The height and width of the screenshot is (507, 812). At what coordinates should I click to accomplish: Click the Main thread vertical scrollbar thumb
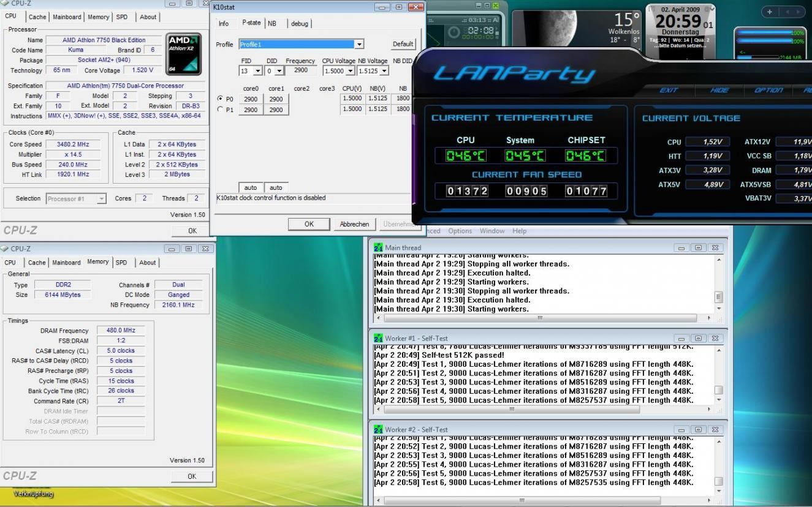coord(719,297)
